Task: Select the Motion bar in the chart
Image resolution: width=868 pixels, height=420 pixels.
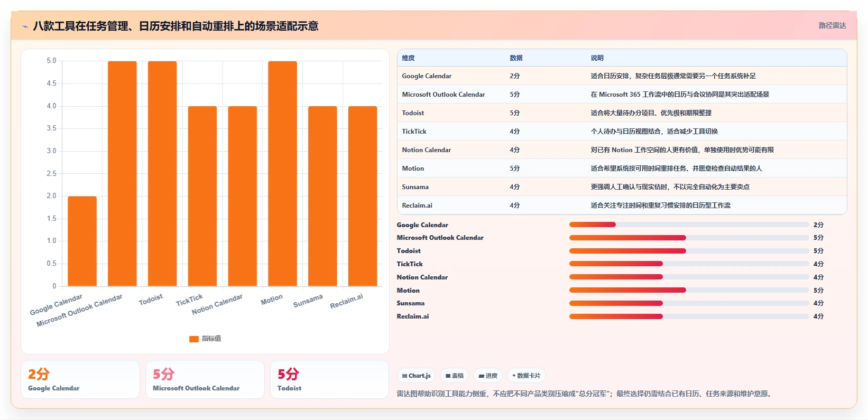Action: (x=282, y=174)
